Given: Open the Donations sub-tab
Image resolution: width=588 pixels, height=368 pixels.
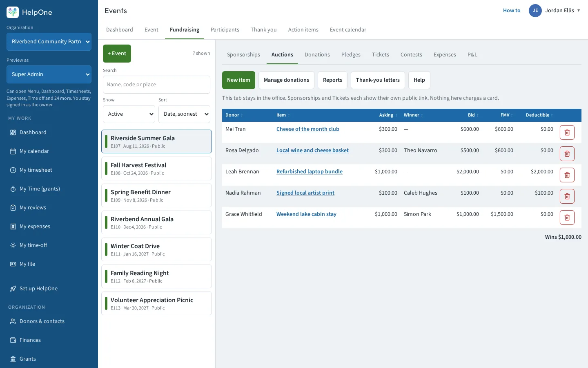Looking at the screenshot, I should click(x=317, y=55).
